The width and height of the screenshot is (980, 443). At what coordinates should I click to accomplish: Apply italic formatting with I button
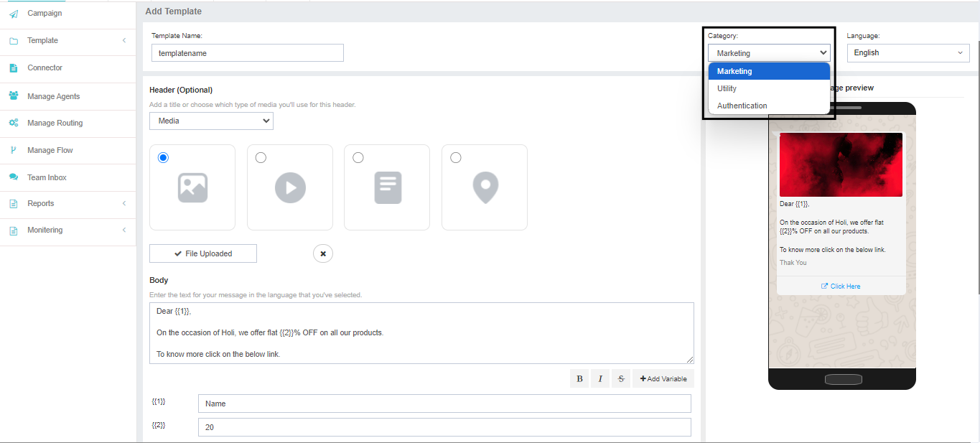tap(600, 379)
